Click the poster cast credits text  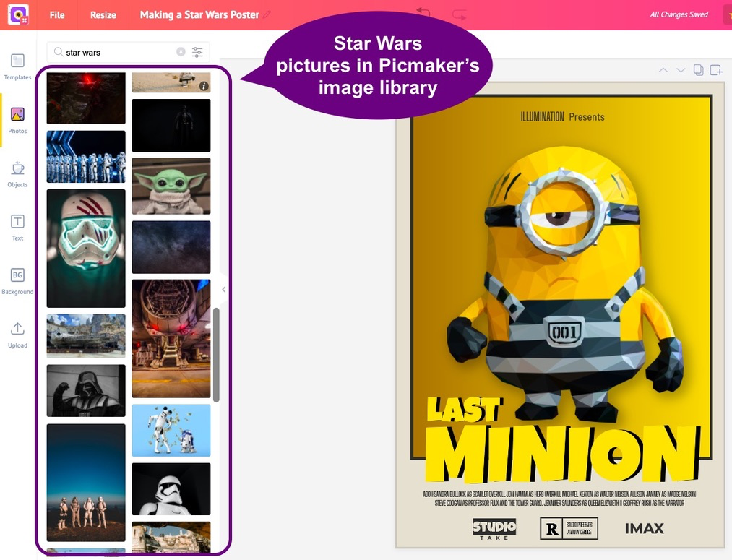(x=559, y=499)
